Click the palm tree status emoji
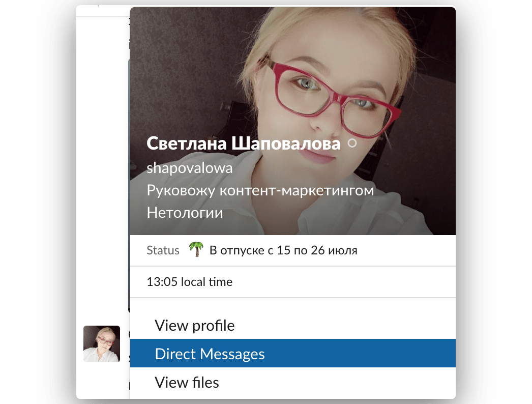 [196, 250]
